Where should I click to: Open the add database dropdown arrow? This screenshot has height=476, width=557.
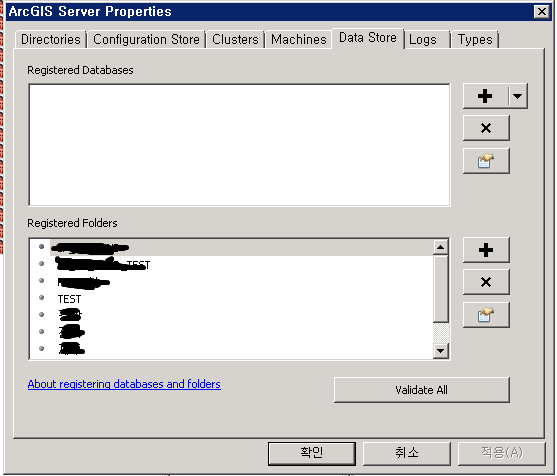pyautogui.click(x=518, y=96)
